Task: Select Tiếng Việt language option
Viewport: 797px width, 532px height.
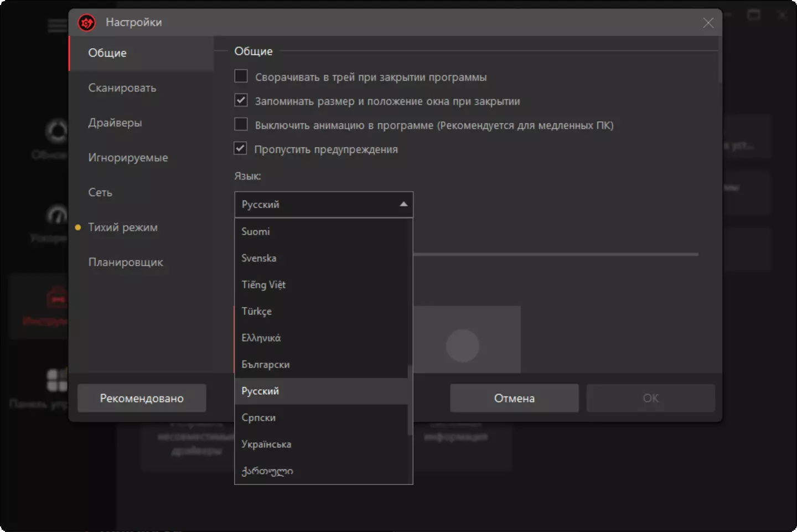Action: [263, 285]
